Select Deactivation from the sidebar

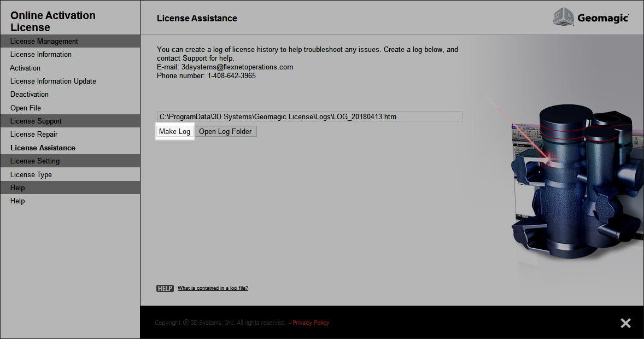pos(29,94)
